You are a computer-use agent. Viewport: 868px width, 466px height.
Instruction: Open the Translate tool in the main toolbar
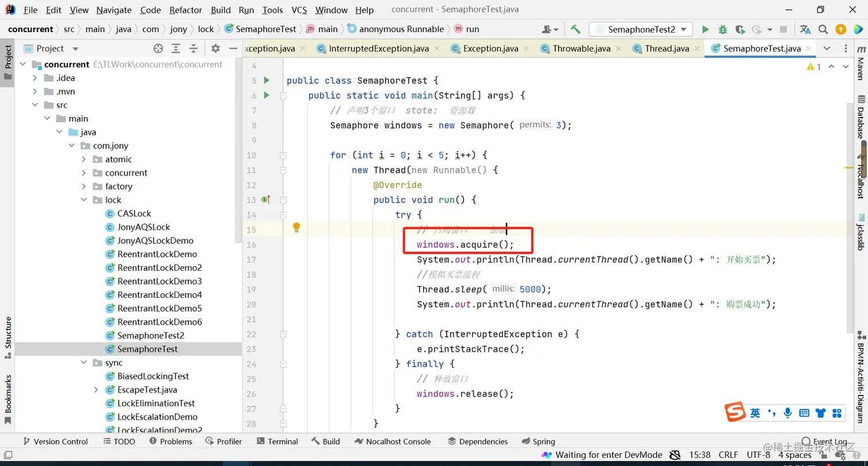805,29
